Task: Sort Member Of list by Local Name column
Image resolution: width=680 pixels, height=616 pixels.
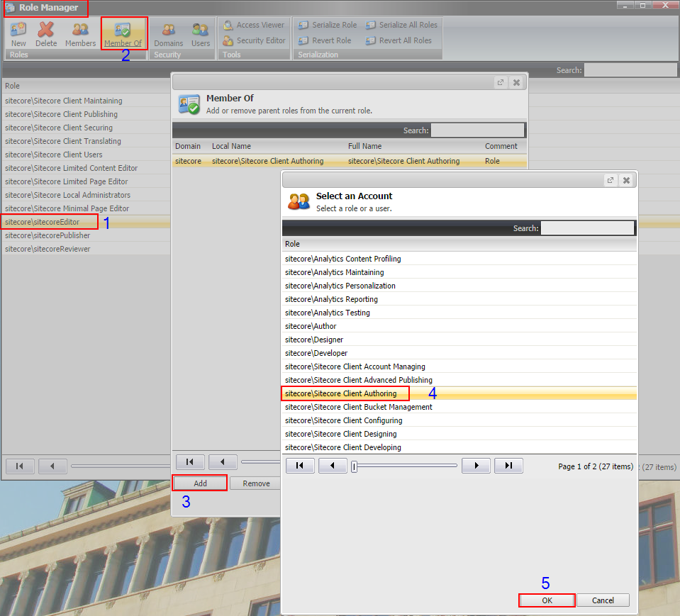Action: click(x=231, y=147)
